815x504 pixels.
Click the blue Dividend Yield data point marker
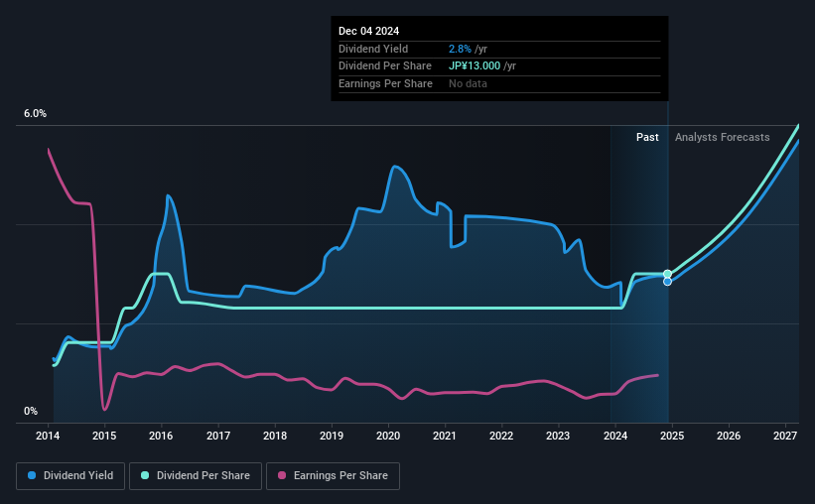coord(667,282)
